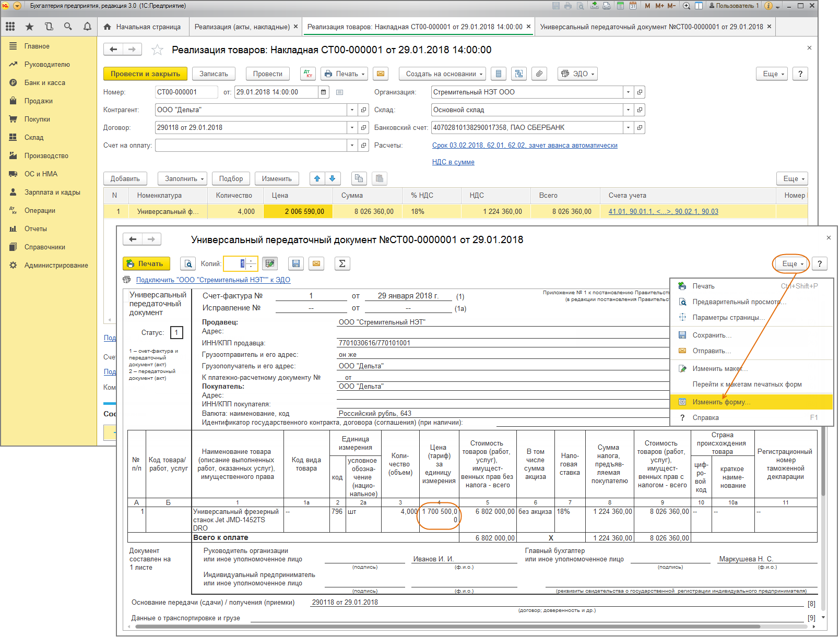
Task: Click yellow Печать button in УПД
Action: [146, 264]
